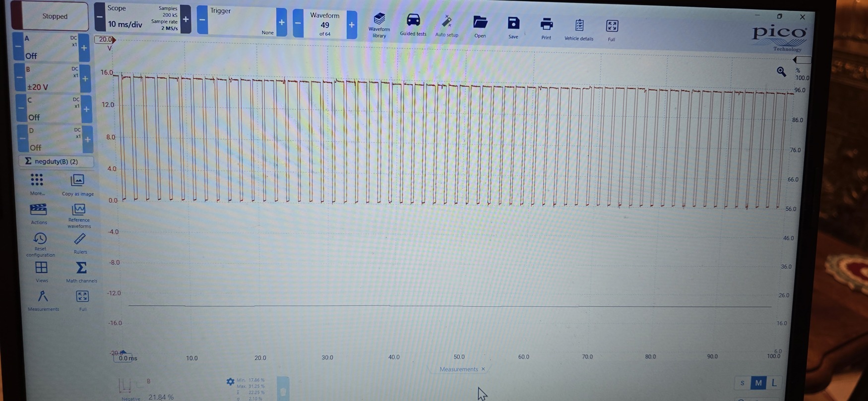Open waveform buffer number 49 navigator
This screenshot has height=401, width=868.
point(325,24)
